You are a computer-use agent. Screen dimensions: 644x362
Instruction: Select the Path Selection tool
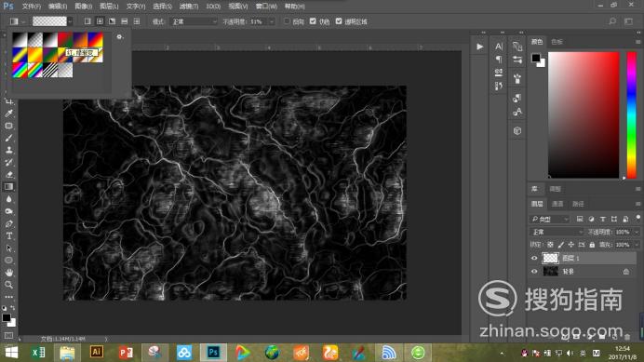pos(8,248)
